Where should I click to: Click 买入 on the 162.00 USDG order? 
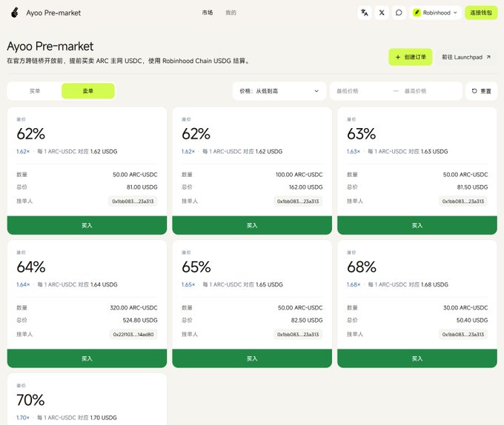(x=252, y=225)
